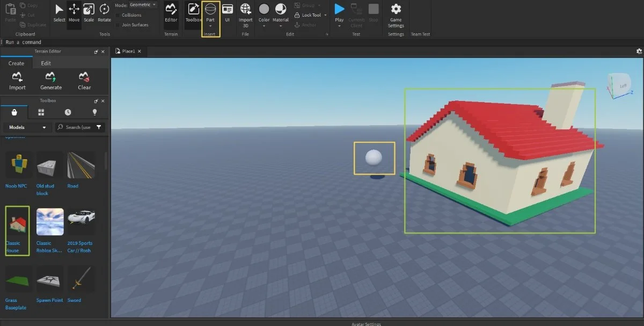Click the Run a command bar

[322, 42]
